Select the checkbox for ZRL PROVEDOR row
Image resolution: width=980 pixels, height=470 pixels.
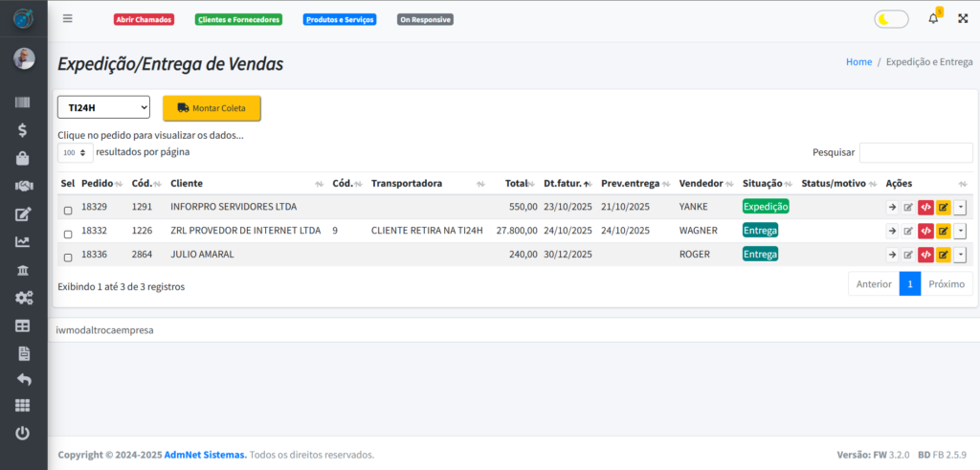[x=68, y=235]
